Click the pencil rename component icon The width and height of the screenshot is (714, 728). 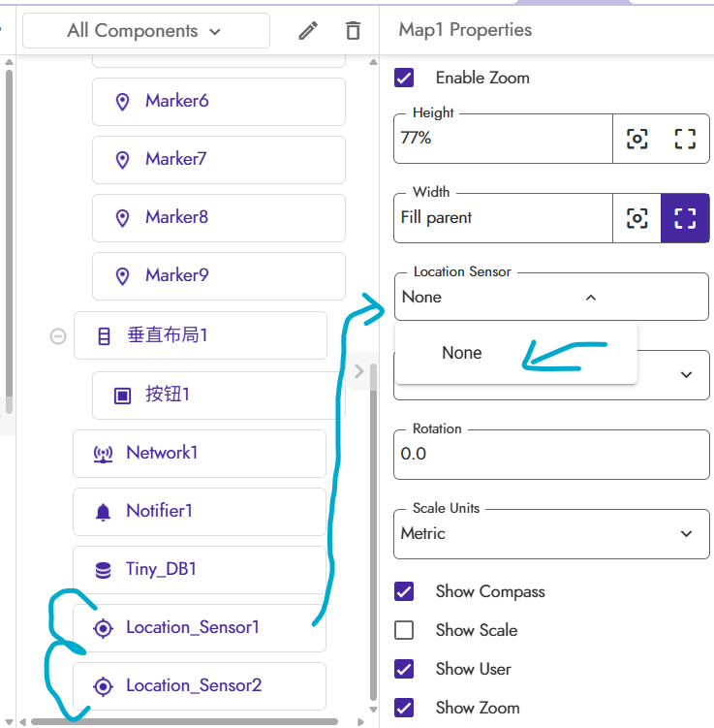point(308,31)
